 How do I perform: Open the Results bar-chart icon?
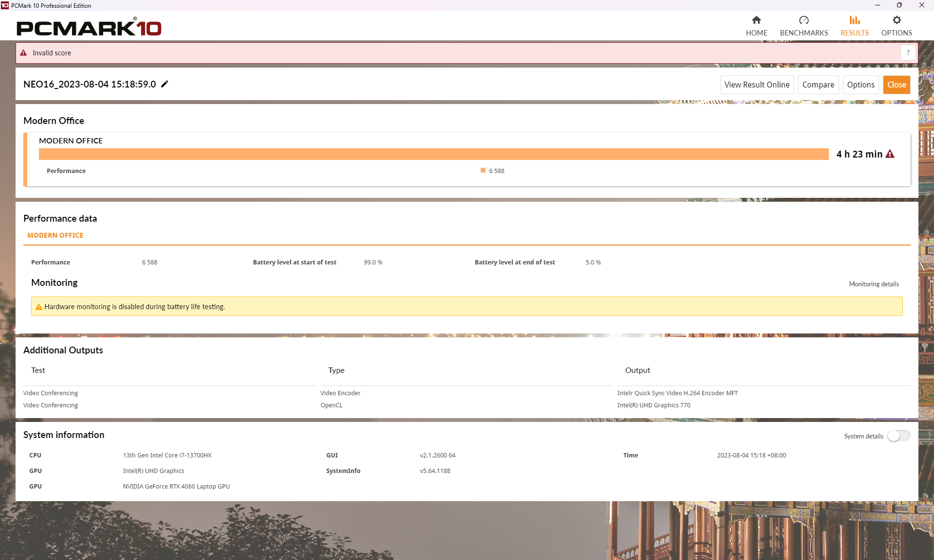point(855,20)
